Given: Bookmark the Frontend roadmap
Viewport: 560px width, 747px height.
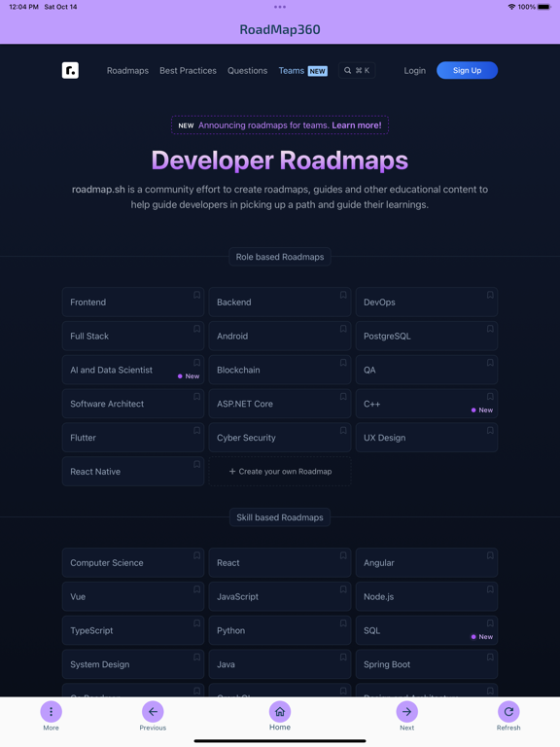Looking at the screenshot, I should (196, 295).
